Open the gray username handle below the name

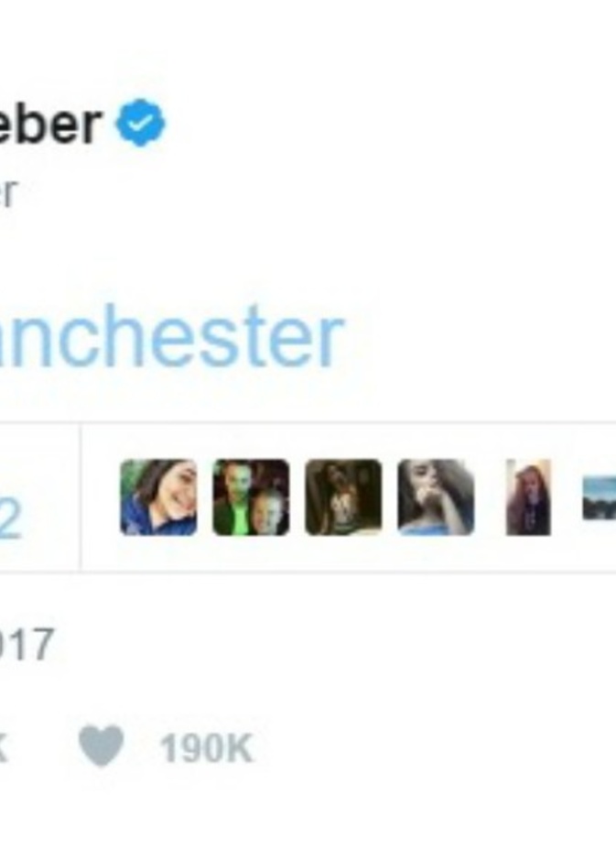click(x=9, y=193)
